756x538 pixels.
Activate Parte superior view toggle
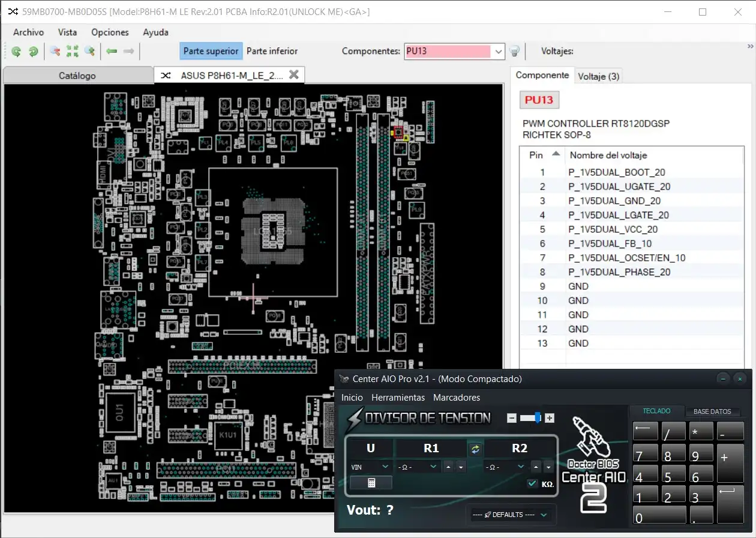pos(211,51)
